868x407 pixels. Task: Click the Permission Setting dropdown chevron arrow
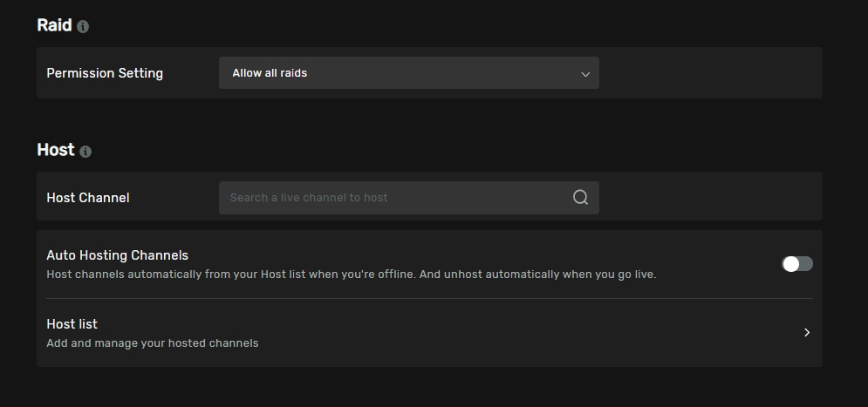click(x=585, y=74)
